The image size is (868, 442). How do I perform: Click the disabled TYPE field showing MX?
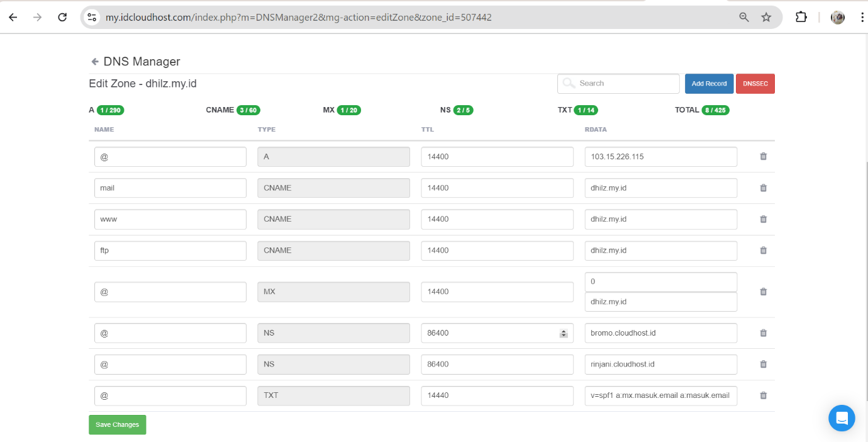click(x=333, y=292)
